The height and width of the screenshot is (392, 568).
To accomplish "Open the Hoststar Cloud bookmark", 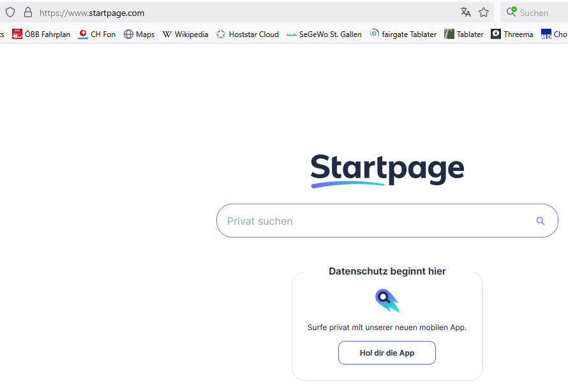I will click(248, 34).
